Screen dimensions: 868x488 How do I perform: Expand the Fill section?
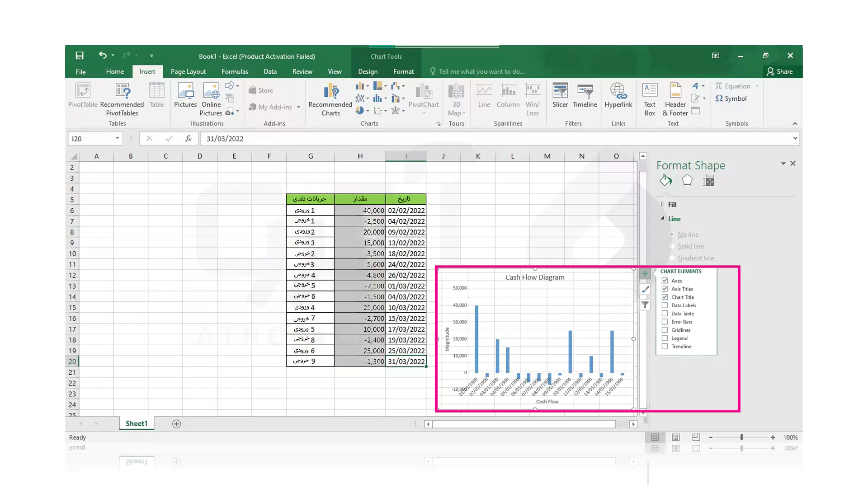[663, 204]
